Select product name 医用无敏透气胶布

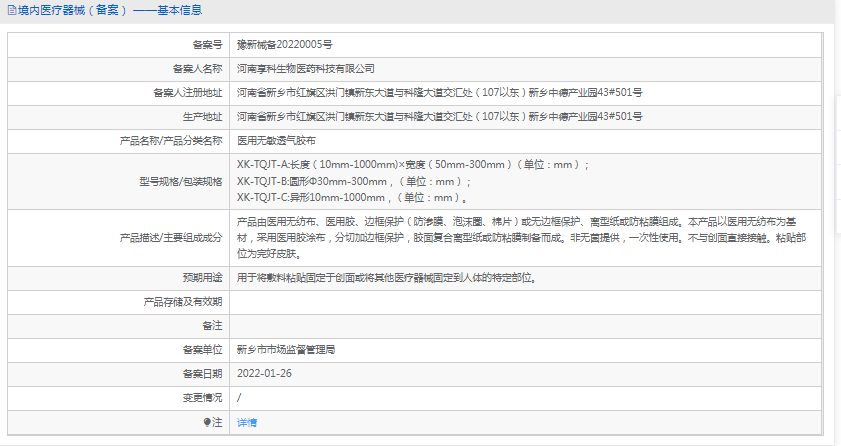276,140
